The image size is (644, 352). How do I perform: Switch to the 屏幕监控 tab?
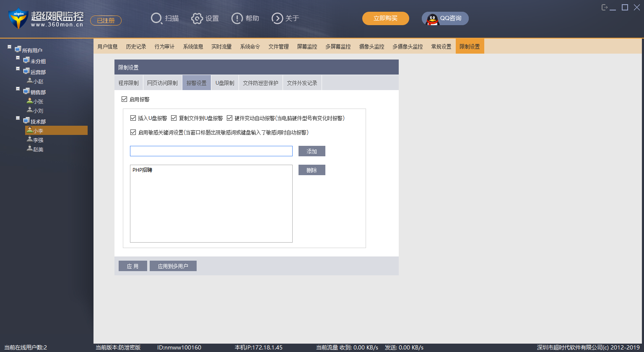307,47
